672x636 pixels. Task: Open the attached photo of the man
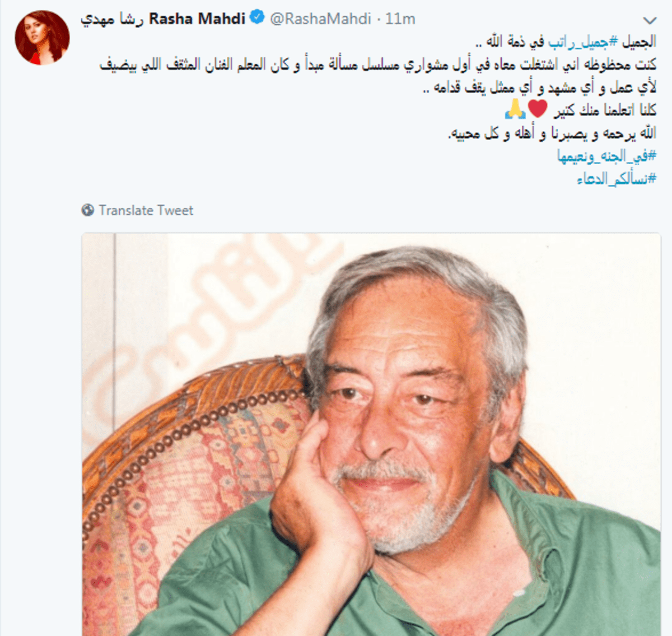click(371, 434)
